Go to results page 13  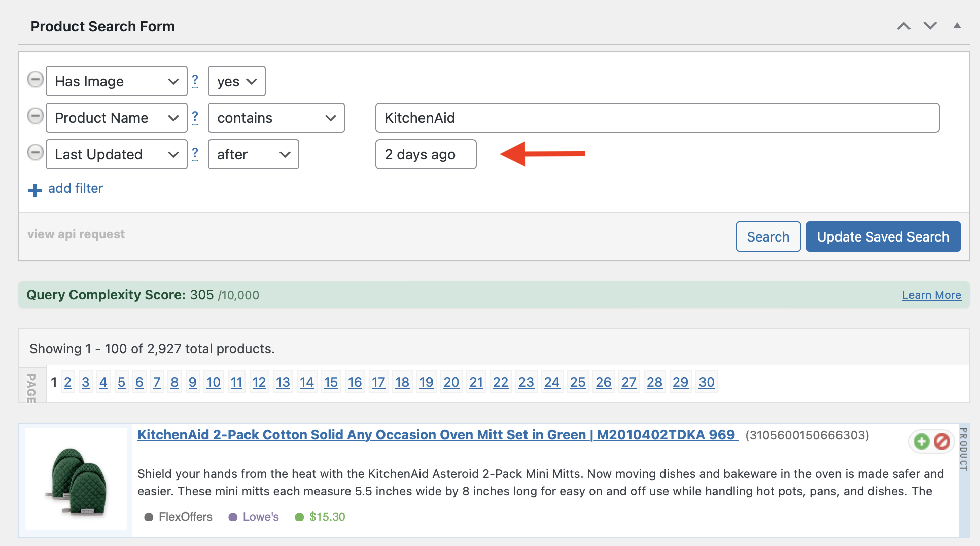(x=283, y=382)
